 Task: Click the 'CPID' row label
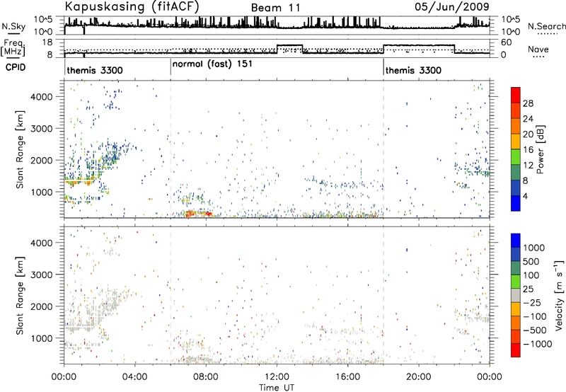tap(16, 67)
